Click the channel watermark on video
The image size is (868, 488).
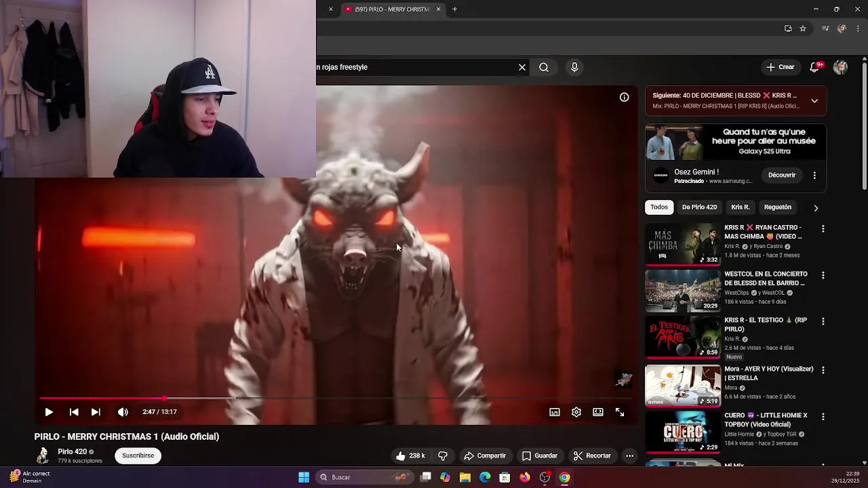(624, 380)
